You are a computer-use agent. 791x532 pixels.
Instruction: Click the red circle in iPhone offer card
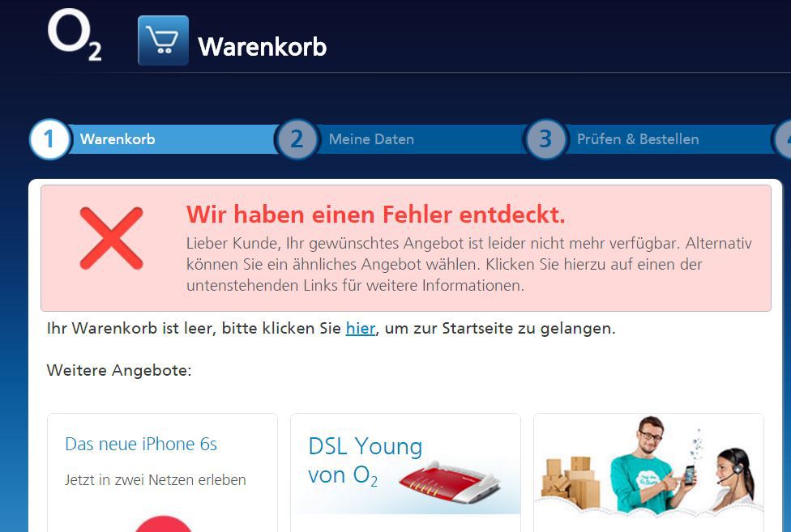click(x=163, y=524)
